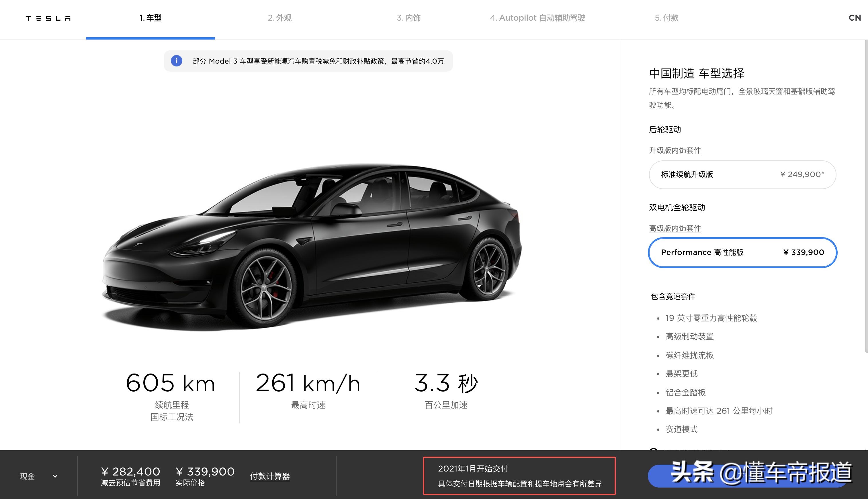Click the 具体交付日期 delivery note line
868x499 pixels.
(519, 484)
